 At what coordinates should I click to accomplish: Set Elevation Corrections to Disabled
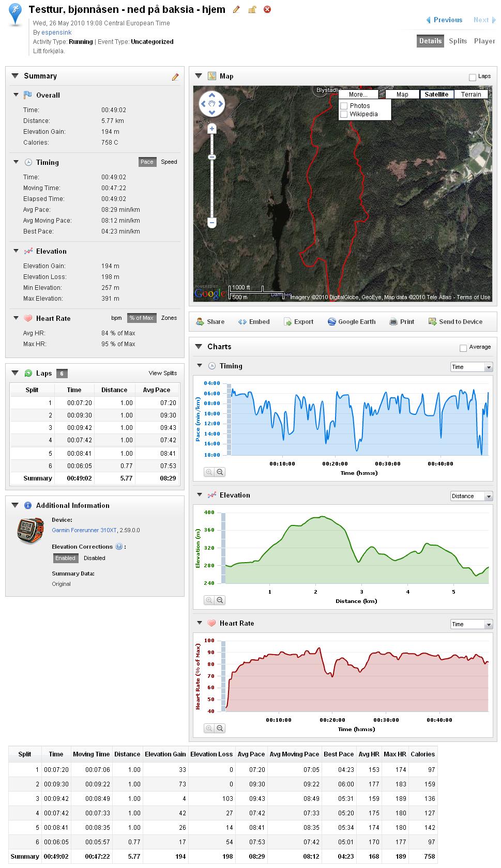95,558
